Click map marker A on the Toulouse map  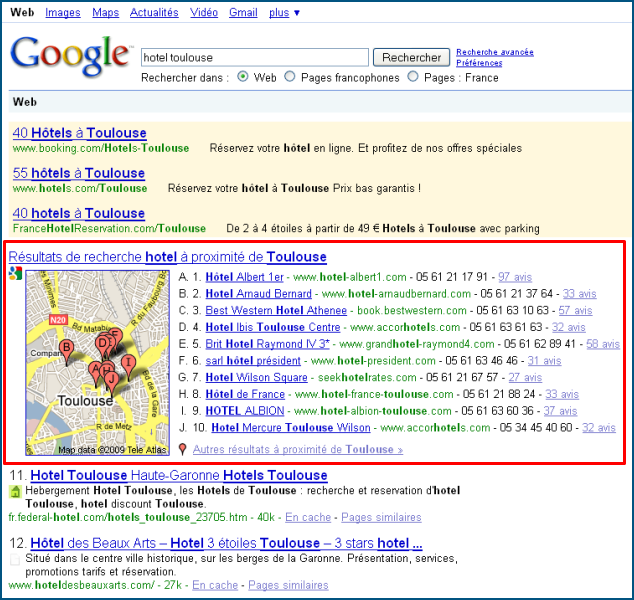tap(95, 372)
